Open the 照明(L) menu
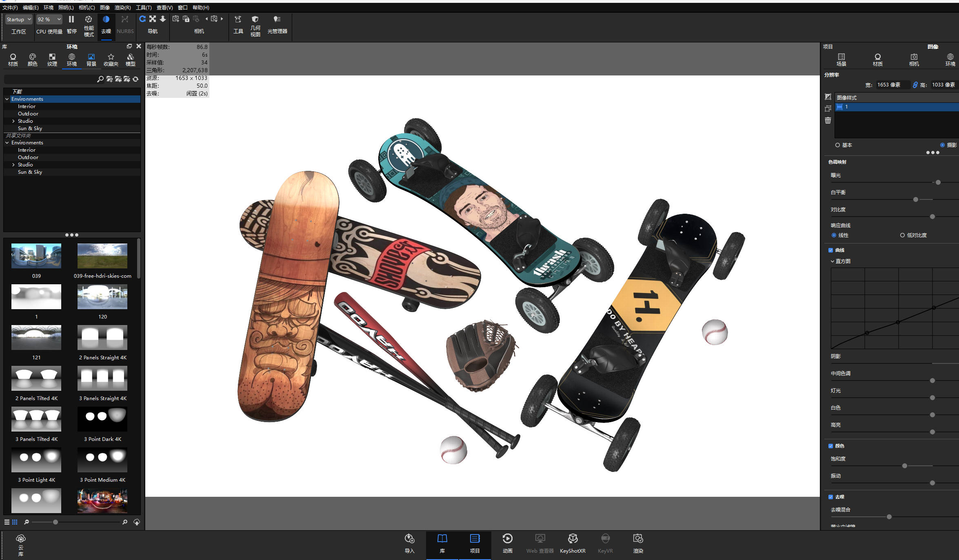This screenshot has height=560, width=959. click(66, 8)
